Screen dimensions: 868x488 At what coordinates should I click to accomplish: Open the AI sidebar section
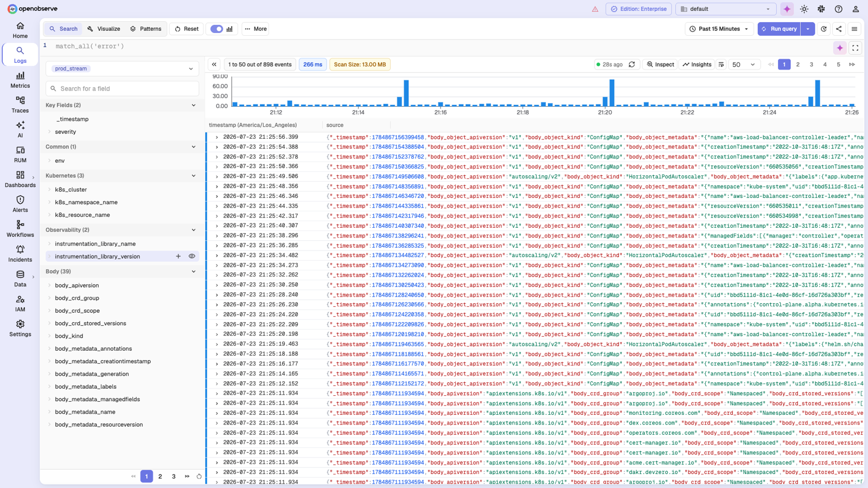click(x=20, y=130)
